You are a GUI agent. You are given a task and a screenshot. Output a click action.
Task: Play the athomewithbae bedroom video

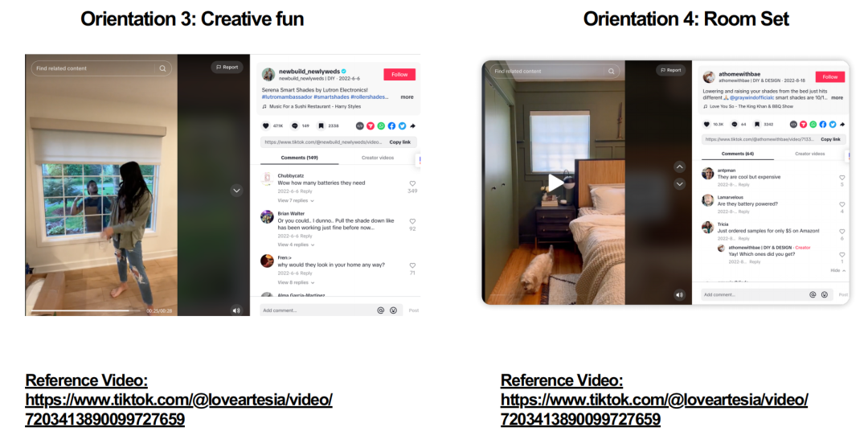555,183
